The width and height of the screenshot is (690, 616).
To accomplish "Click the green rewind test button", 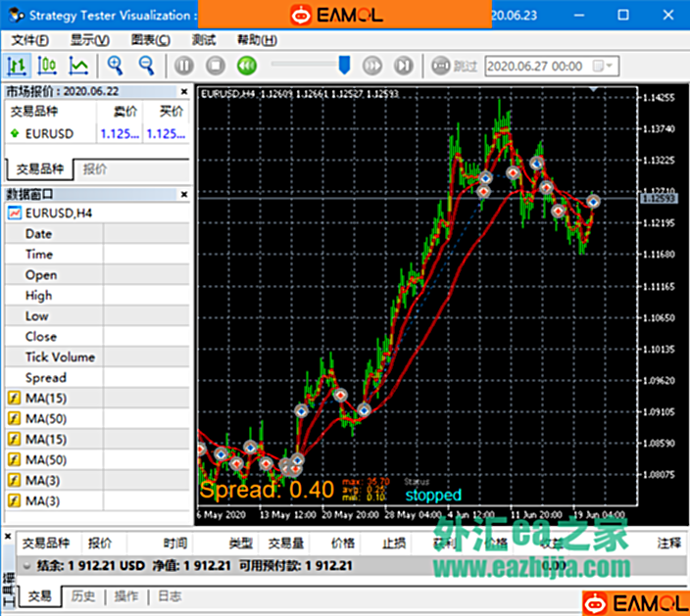I will [x=247, y=66].
